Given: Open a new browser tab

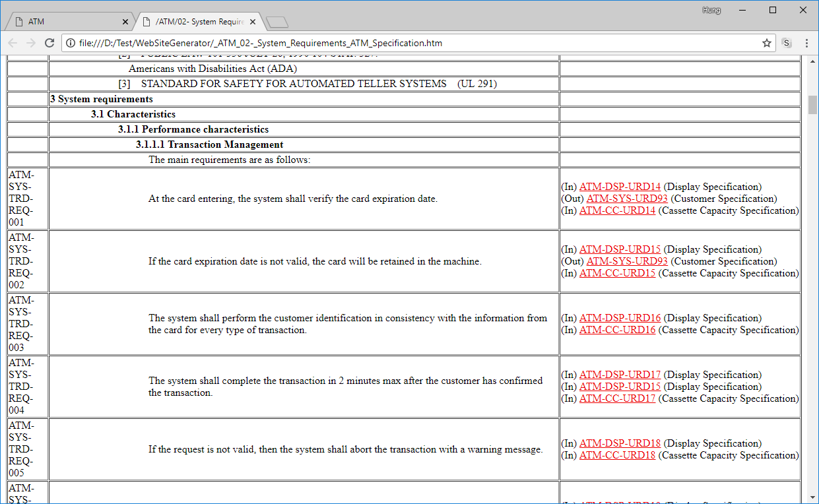Looking at the screenshot, I should (x=277, y=22).
